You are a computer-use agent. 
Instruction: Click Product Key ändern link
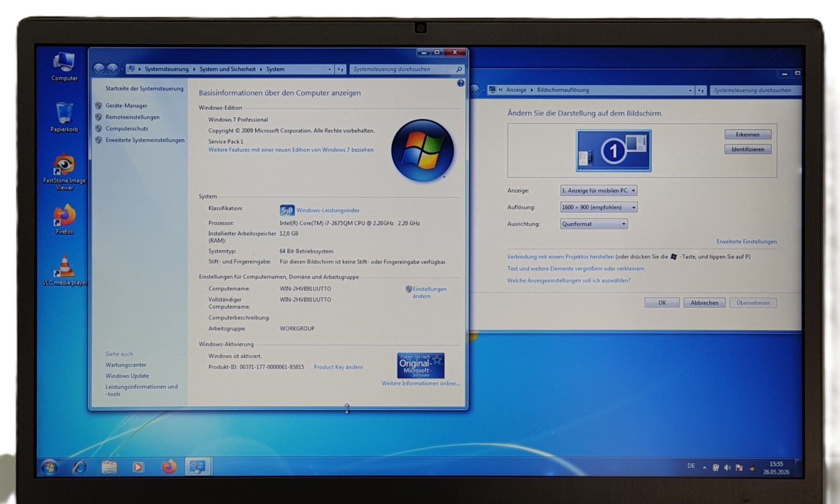point(338,367)
